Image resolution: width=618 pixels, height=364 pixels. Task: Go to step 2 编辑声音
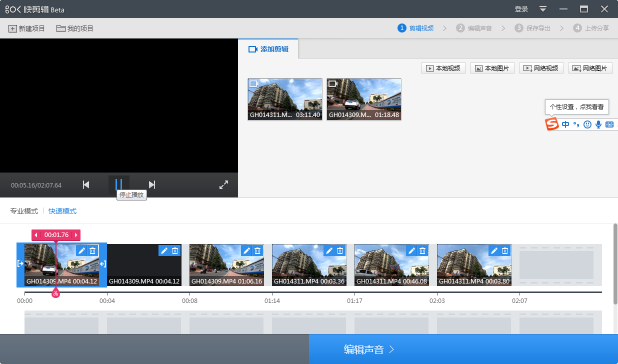(x=474, y=28)
